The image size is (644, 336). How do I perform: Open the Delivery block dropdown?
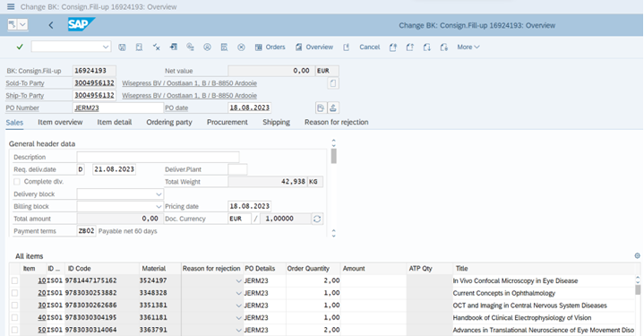[x=159, y=194]
